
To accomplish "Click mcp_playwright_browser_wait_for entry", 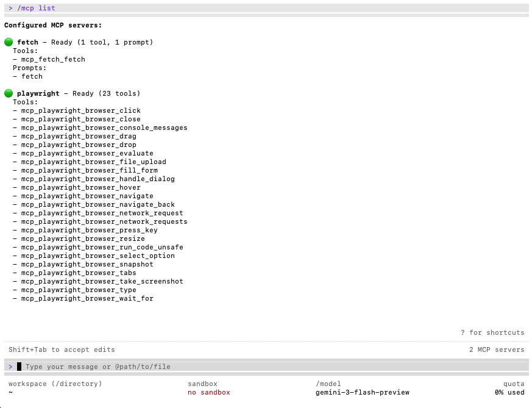I will [87, 298].
